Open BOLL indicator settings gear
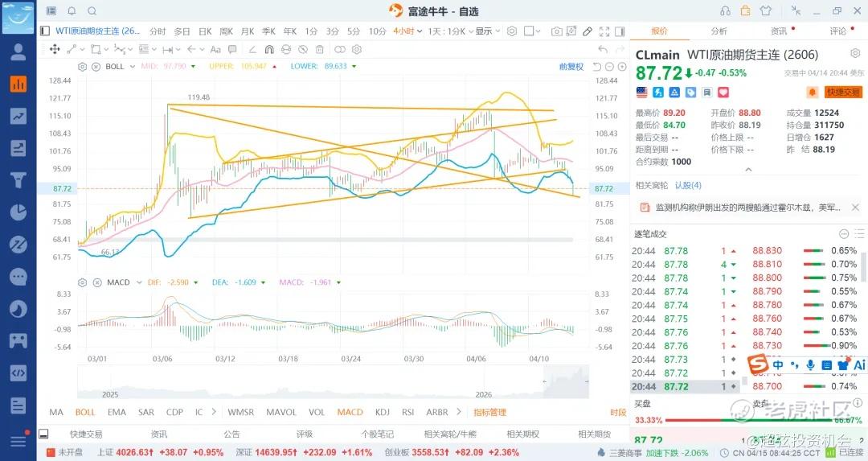 (83, 67)
